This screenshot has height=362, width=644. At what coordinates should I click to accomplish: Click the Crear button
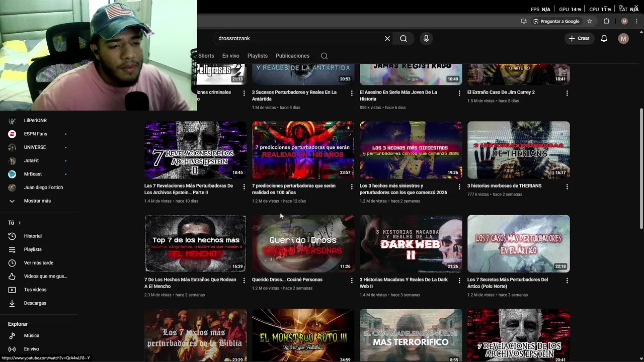click(x=579, y=38)
